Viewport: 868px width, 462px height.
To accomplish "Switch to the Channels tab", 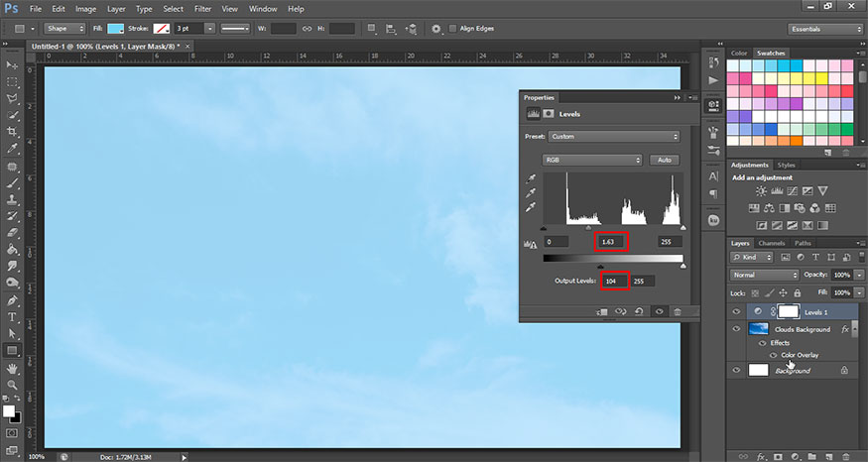I will tap(771, 243).
